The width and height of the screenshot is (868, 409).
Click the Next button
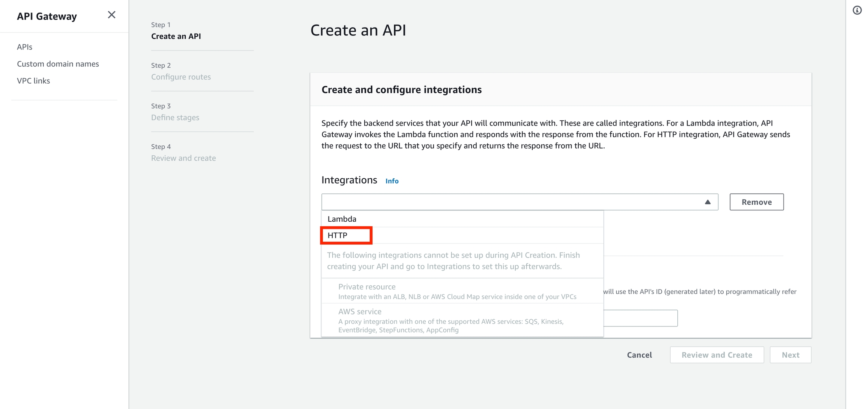(x=790, y=355)
